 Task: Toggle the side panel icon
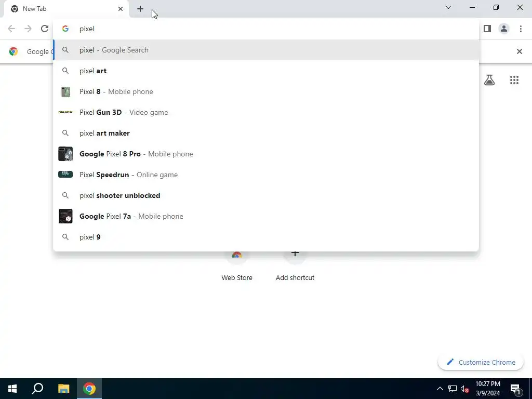click(487, 29)
